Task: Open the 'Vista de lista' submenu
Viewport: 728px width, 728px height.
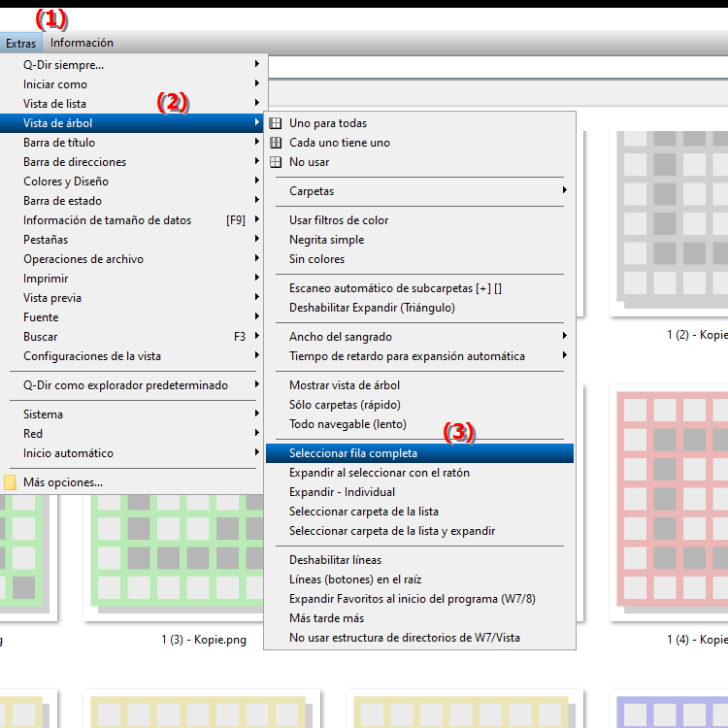Action: coord(131,104)
